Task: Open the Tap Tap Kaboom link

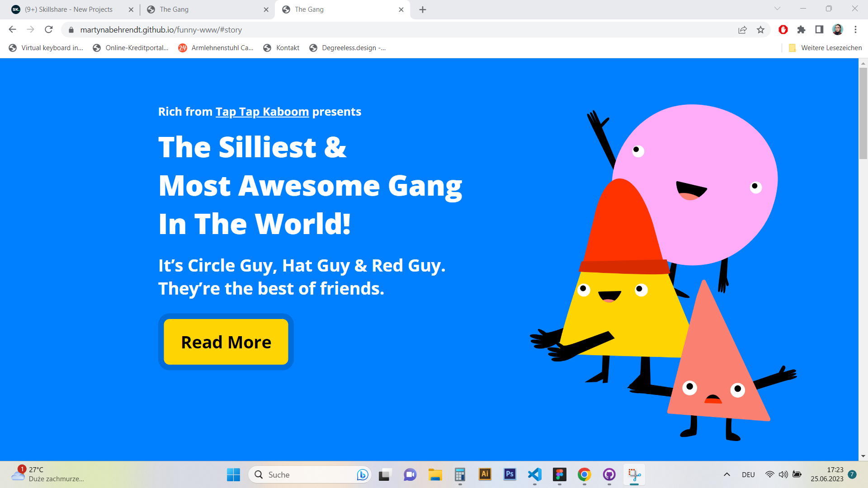Action: [262, 112]
